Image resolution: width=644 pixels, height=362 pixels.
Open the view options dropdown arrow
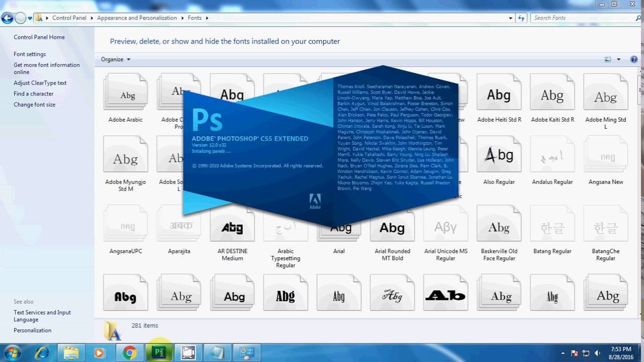(x=619, y=59)
